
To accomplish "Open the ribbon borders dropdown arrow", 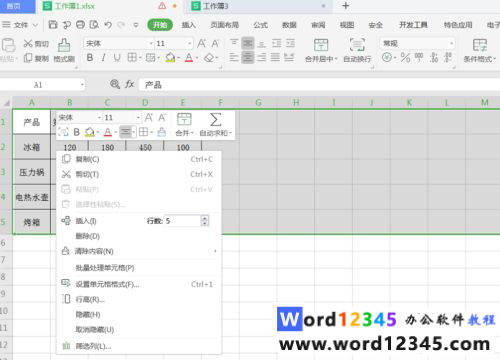I will 140,58.
